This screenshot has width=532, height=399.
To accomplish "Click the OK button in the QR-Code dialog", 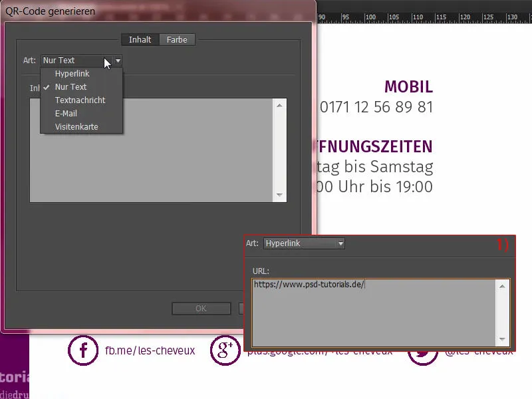I will pos(201,309).
